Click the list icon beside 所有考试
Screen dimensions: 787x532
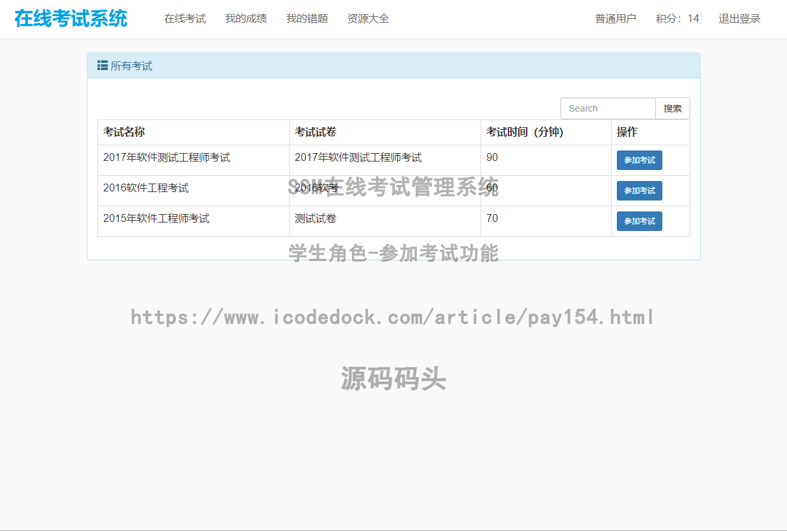[102, 65]
